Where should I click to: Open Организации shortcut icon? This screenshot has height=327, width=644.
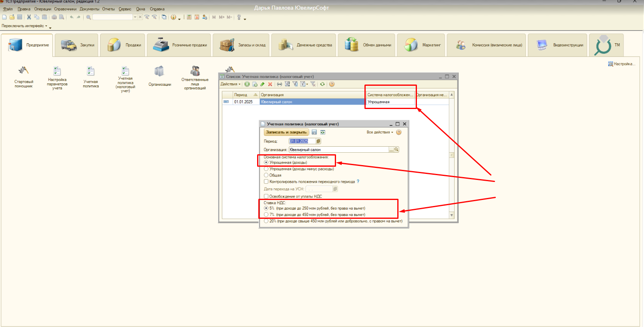(x=159, y=76)
